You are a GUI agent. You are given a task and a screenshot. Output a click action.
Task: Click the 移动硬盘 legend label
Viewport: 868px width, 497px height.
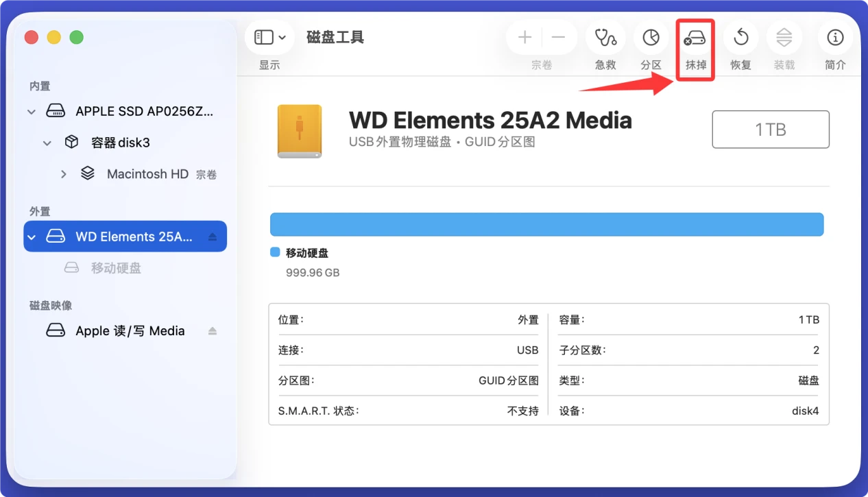tap(307, 253)
